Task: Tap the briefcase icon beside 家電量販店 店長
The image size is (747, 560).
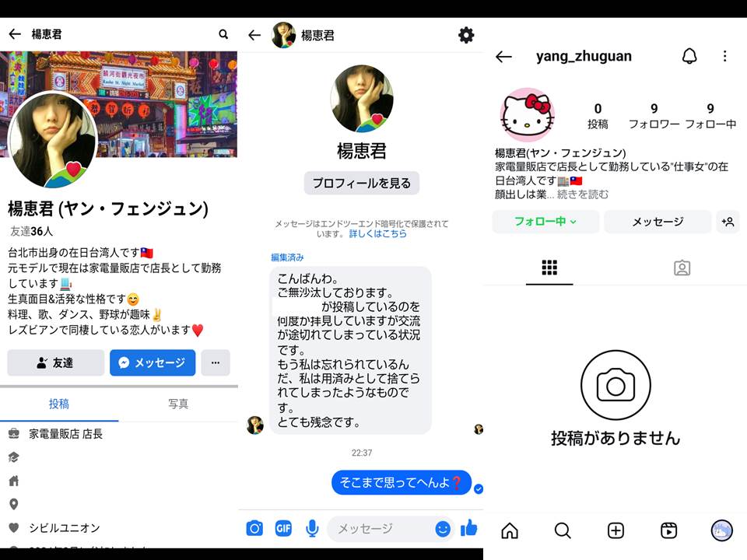Action: click(14, 433)
